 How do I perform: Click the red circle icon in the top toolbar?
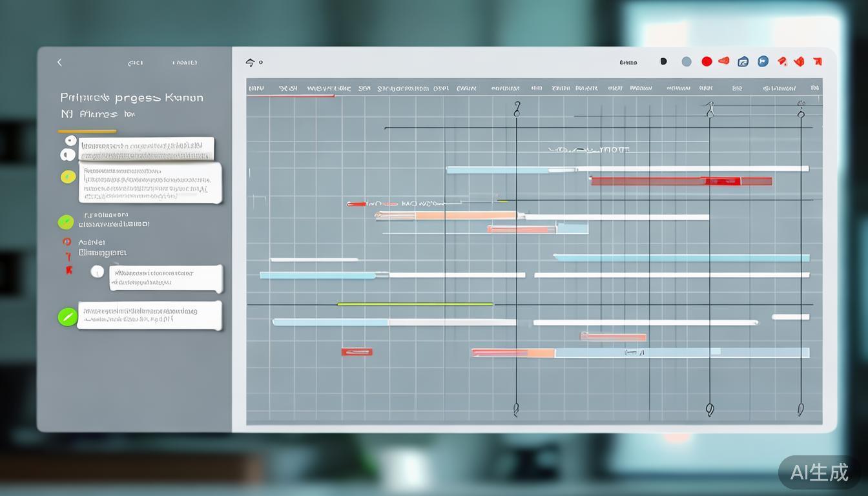(x=707, y=61)
